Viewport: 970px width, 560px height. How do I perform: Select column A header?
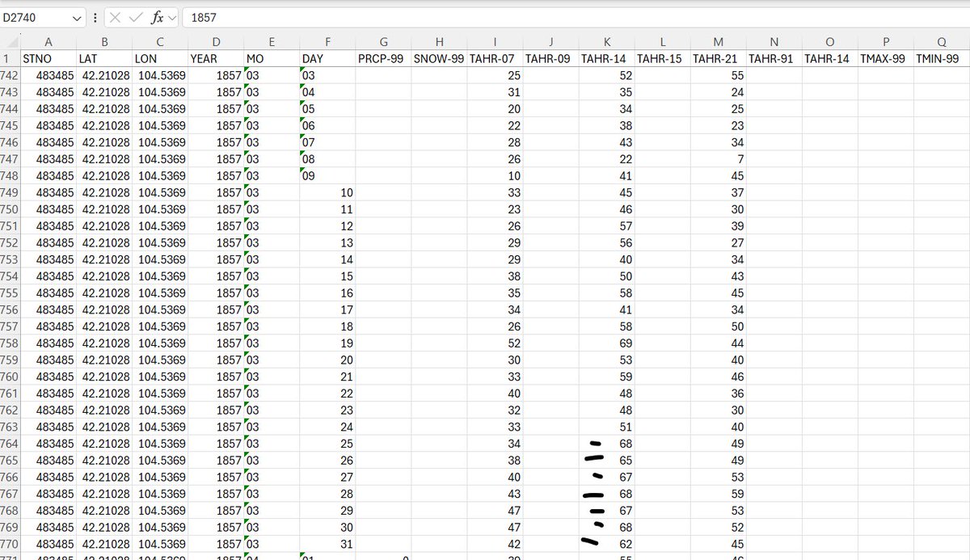pyautogui.click(x=48, y=42)
